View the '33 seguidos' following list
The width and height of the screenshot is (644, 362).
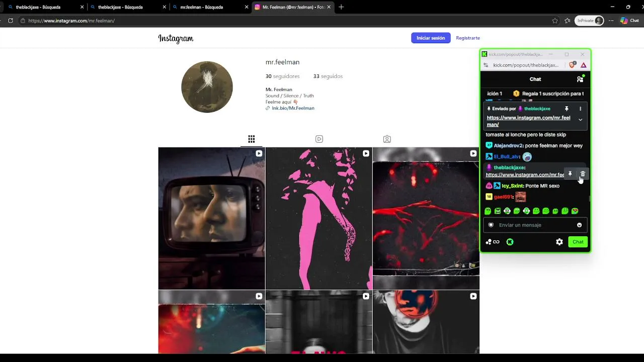[x=328, y=76]
